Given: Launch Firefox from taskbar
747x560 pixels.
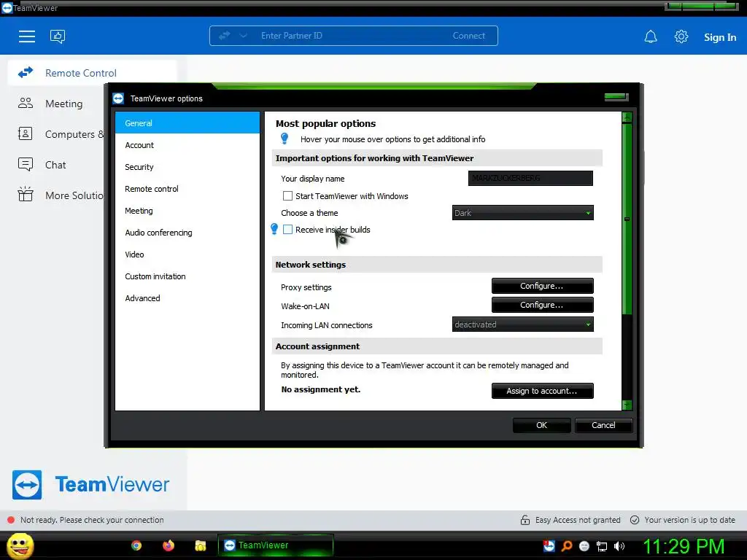Looking at the screenshot, I should (169, 545).
